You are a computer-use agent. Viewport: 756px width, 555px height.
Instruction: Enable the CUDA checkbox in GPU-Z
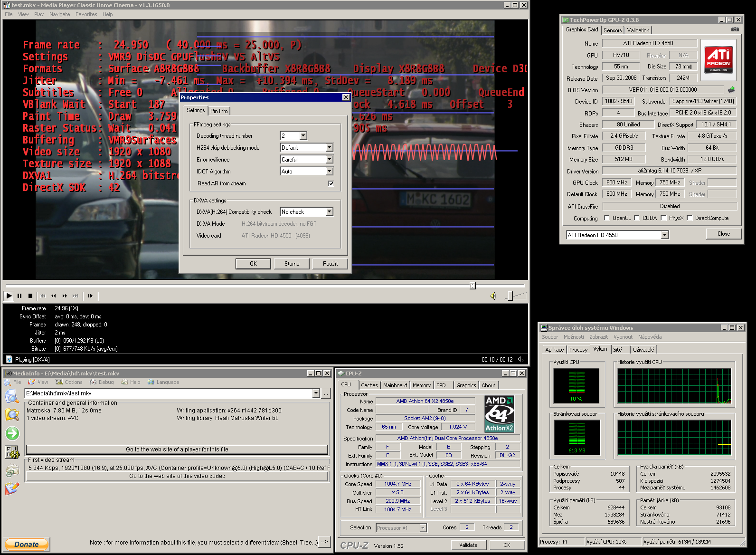(x=637, y=218)
